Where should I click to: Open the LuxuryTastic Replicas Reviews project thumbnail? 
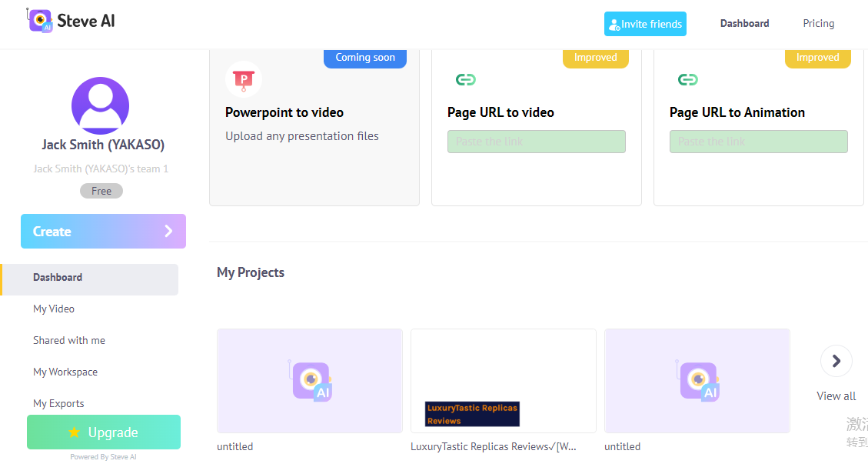(x=504, y=380)
